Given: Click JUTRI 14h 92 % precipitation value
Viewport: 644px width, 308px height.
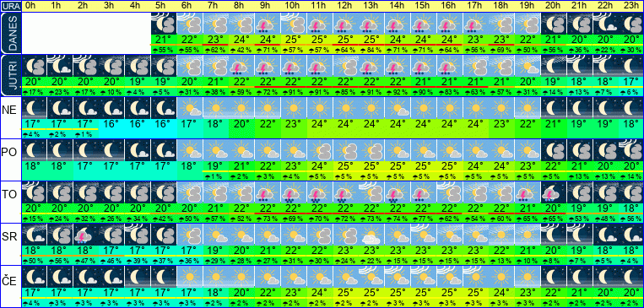Looking at the screenshot, I should pyautogui.click(x=398, y=92).
